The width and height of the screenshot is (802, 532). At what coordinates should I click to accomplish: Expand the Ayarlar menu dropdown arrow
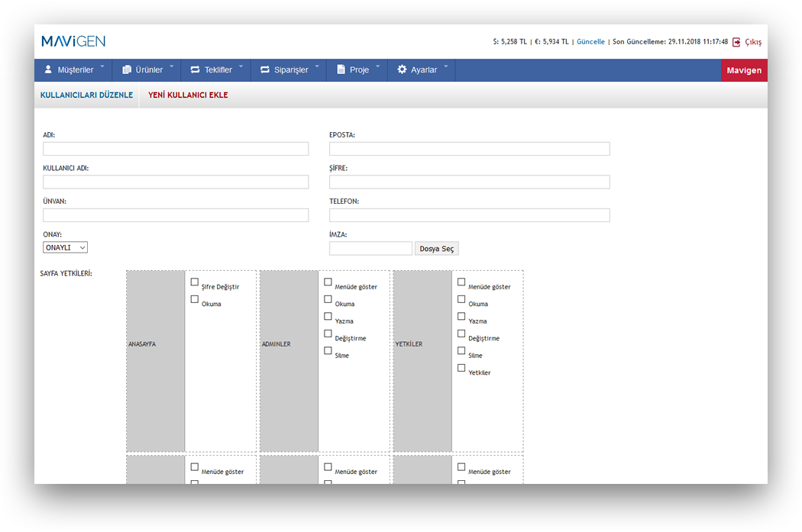coord(446,66)
